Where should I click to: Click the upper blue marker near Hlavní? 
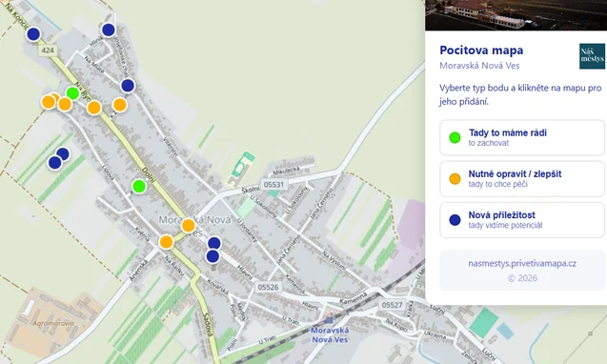click(214, 243)
